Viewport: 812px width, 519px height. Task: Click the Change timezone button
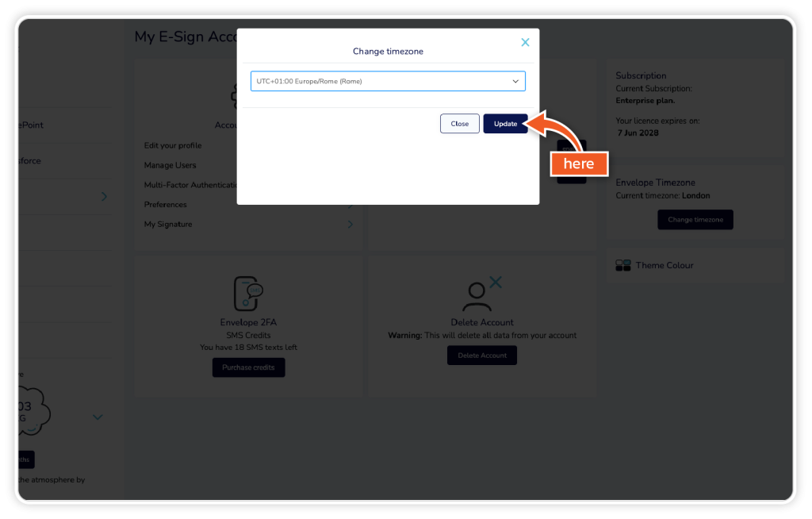pos(695,220)
